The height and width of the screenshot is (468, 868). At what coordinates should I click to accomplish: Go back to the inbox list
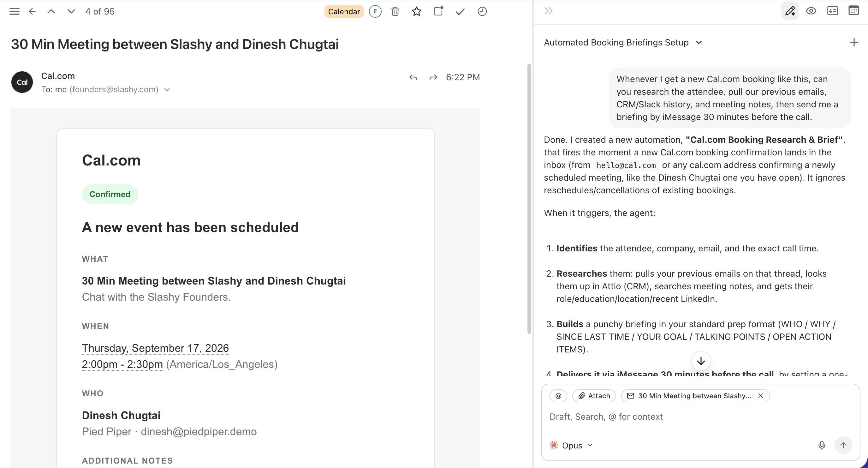tap(32, 11)
